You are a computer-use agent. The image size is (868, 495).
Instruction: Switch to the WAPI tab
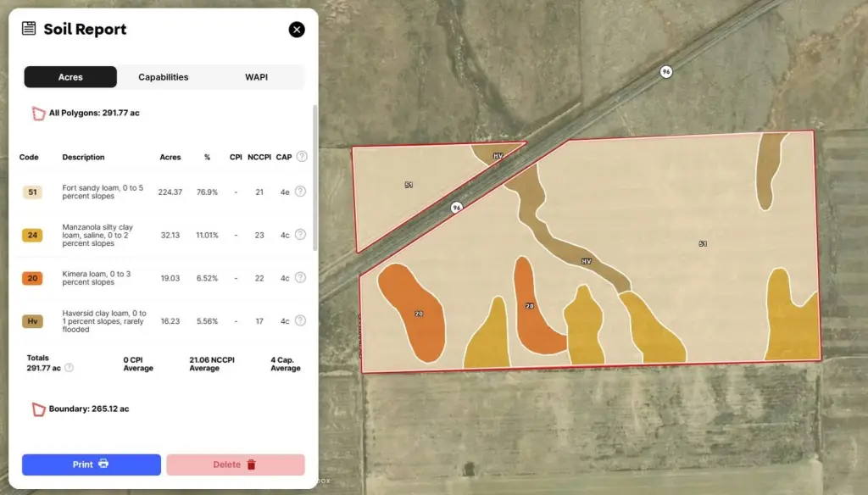pos(257,77)
